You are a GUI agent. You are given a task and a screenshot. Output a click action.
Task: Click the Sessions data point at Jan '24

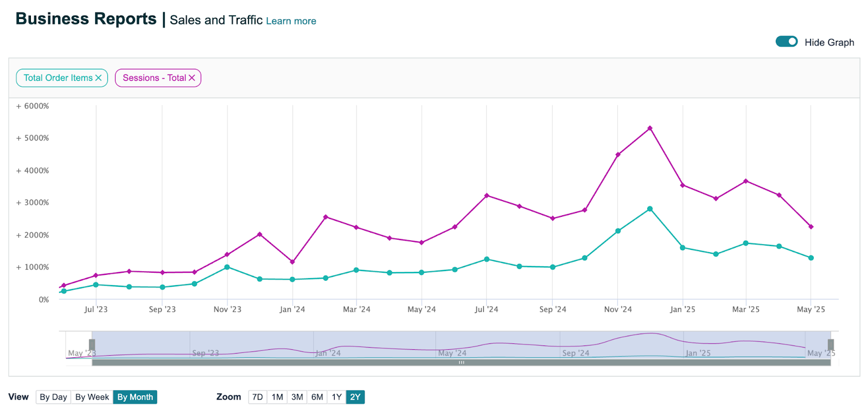[x=292, y=262]
